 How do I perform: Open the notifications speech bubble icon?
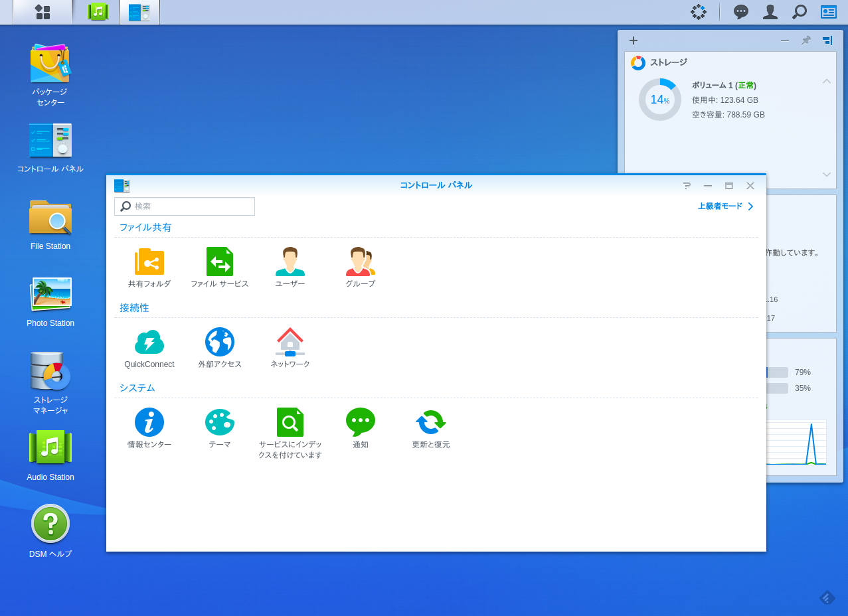coord(741,11)
